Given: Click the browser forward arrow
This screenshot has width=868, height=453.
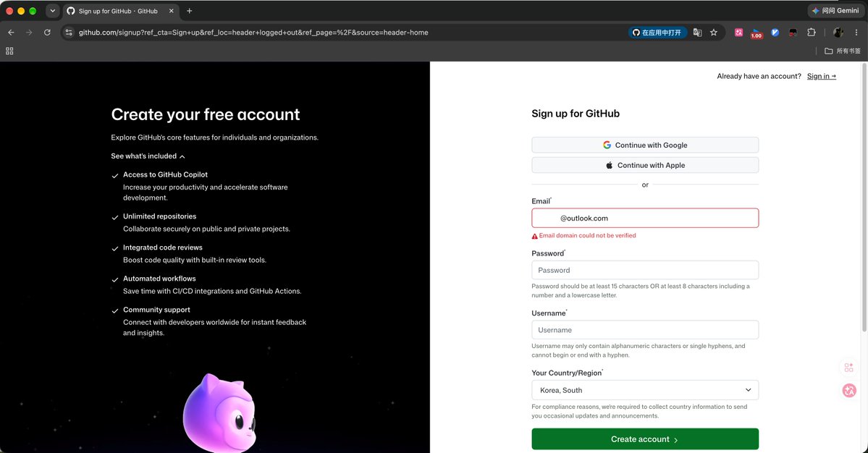Looking at the screenshot, I should click(29, 33).
